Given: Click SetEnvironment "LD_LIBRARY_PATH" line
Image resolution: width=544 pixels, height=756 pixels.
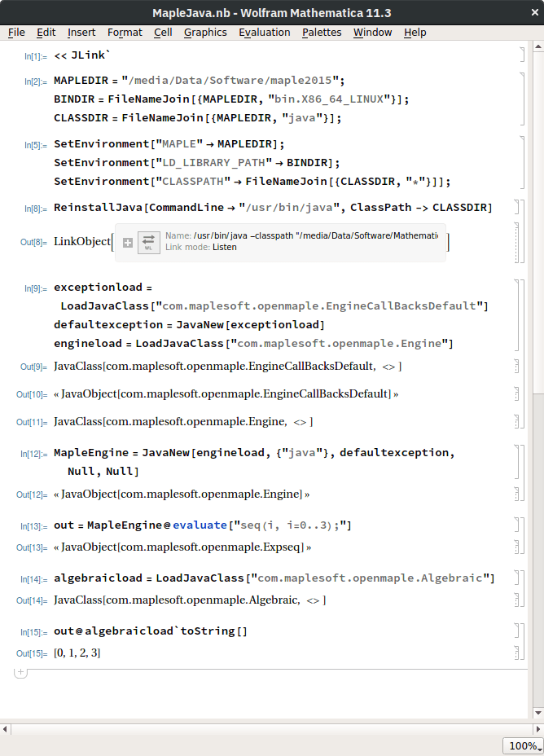Looking at the screenshot, I should click(x=196, y=162).
